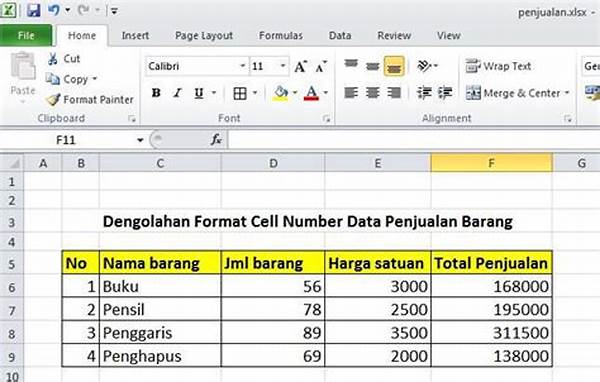Viewport: 600px width, 382px height.
Task: Switch to the Formulas tab
Action: pos(280,36)
